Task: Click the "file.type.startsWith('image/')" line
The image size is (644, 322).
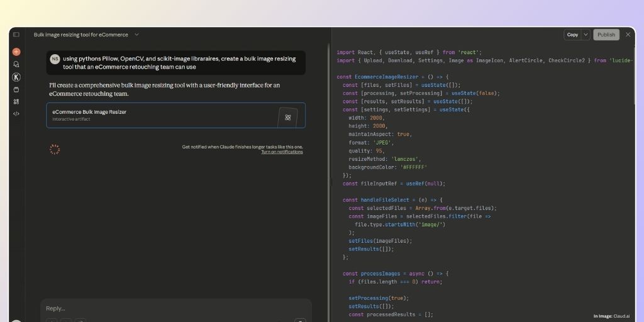Action: tap(400, 225)
